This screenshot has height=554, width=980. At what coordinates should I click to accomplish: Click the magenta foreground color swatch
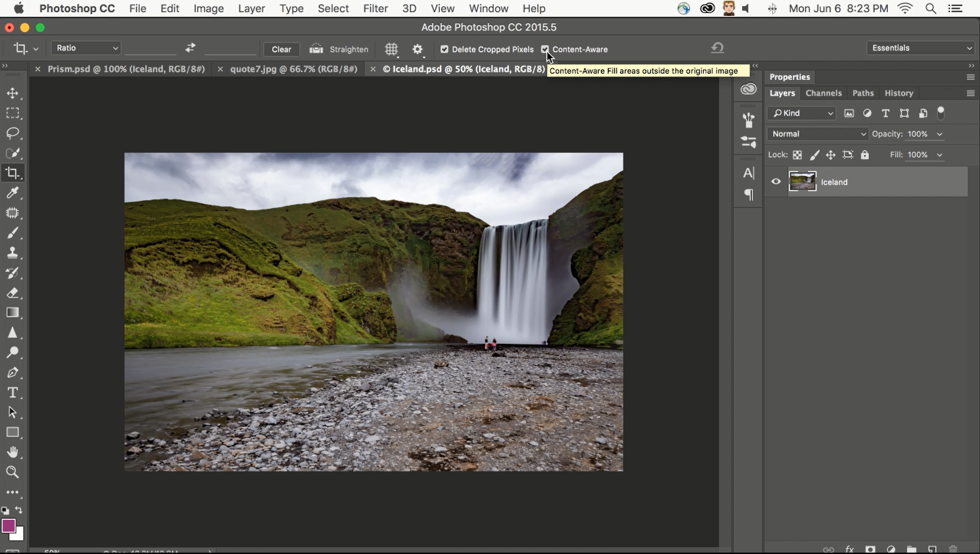(8, 525)
